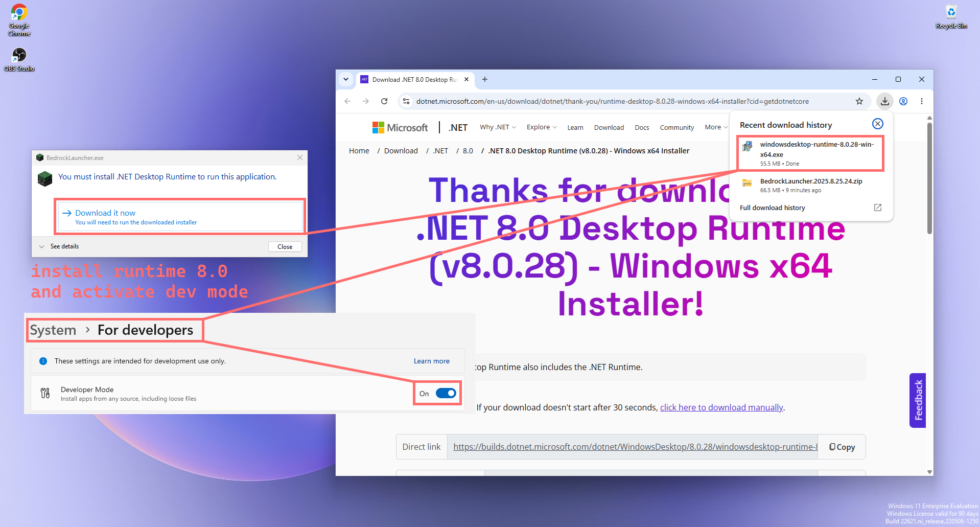Open Chrome three-dot menu

click(922, 101)
